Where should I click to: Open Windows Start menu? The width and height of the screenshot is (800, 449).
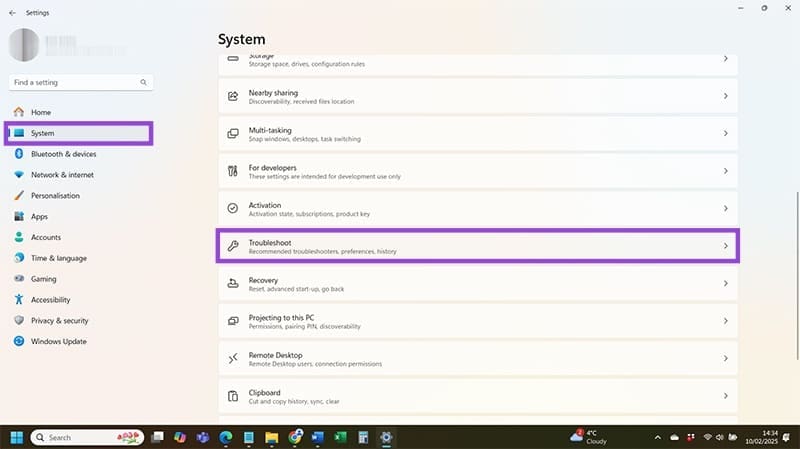pyautogui.click(x=17, y=437)
